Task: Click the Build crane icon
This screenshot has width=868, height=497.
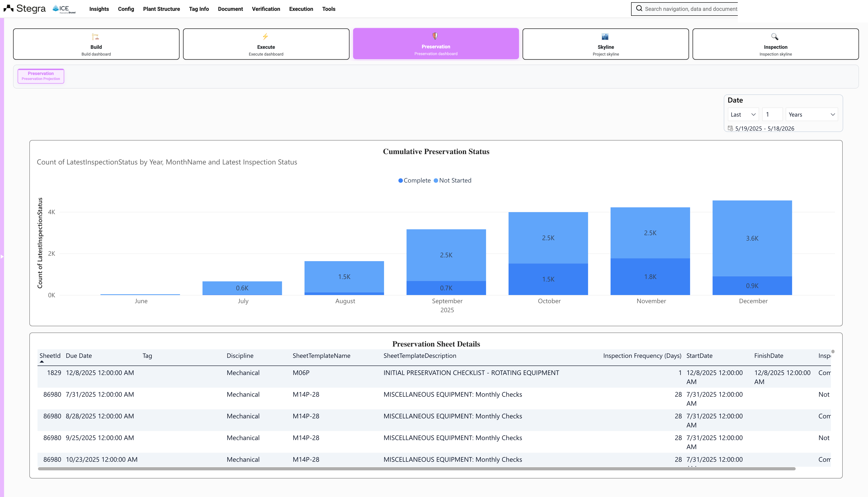Action: (x=96, y=37)
